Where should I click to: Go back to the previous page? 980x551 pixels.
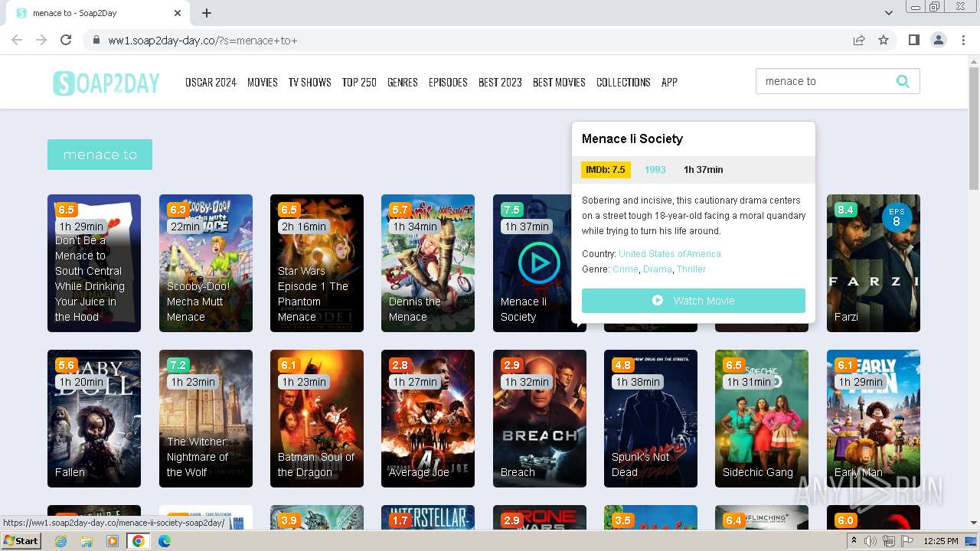point(17,40)
